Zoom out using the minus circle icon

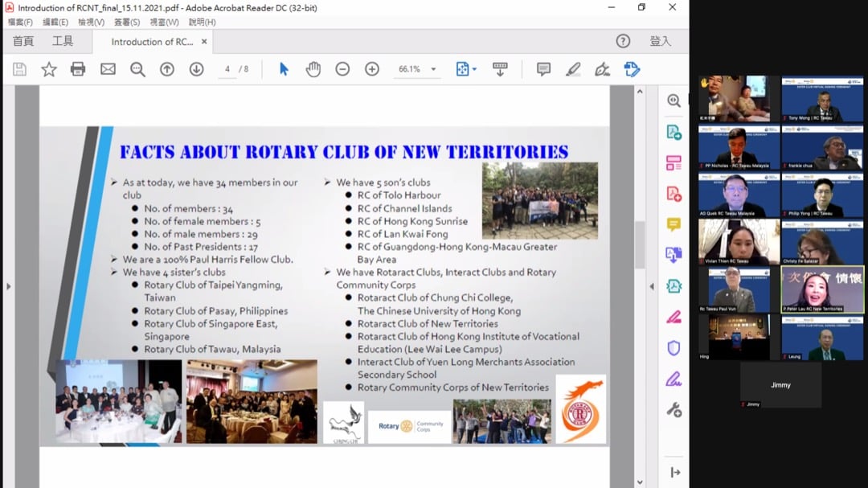pyautogui.click(x=342, y=69)
